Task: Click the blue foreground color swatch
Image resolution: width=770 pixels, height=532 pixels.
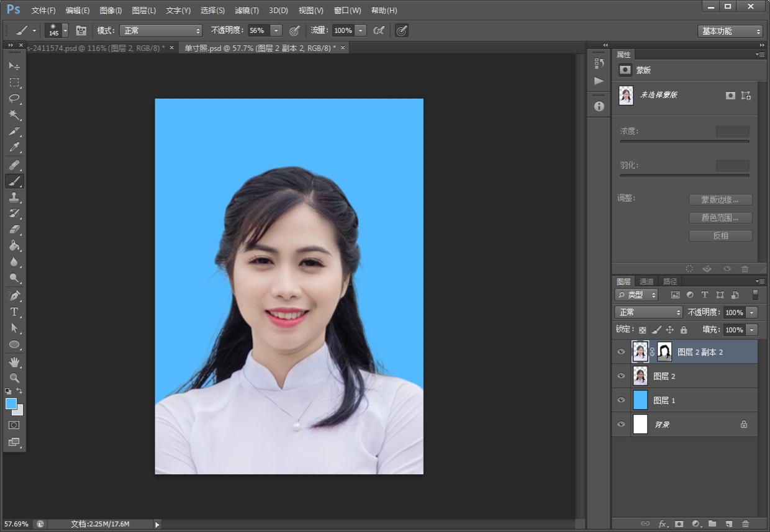Action: 11,404
